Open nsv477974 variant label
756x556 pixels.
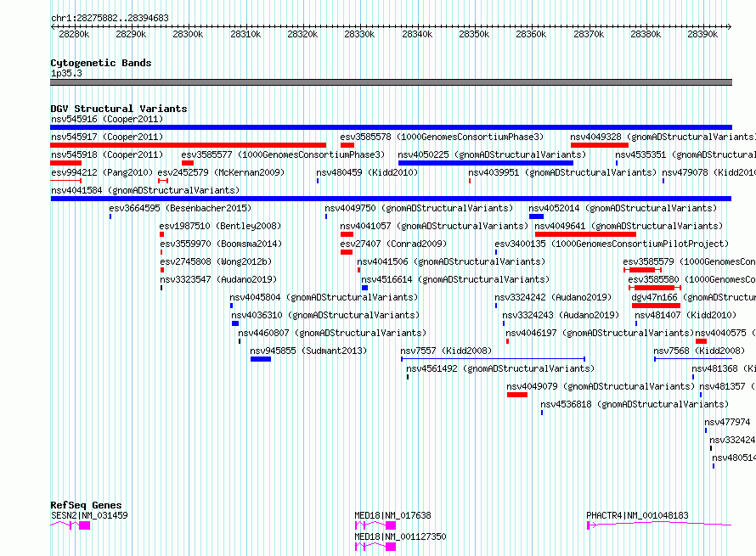point(727,422)
